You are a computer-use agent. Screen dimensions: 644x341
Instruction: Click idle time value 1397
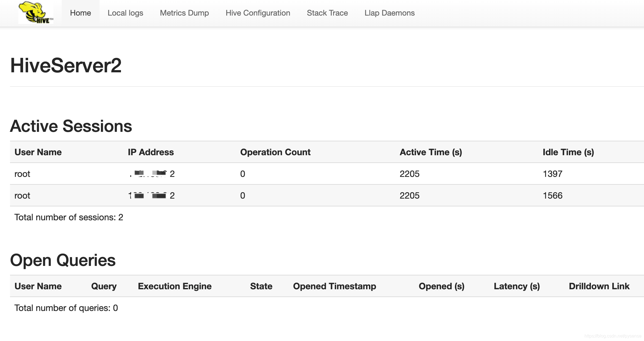pos(553,174)
